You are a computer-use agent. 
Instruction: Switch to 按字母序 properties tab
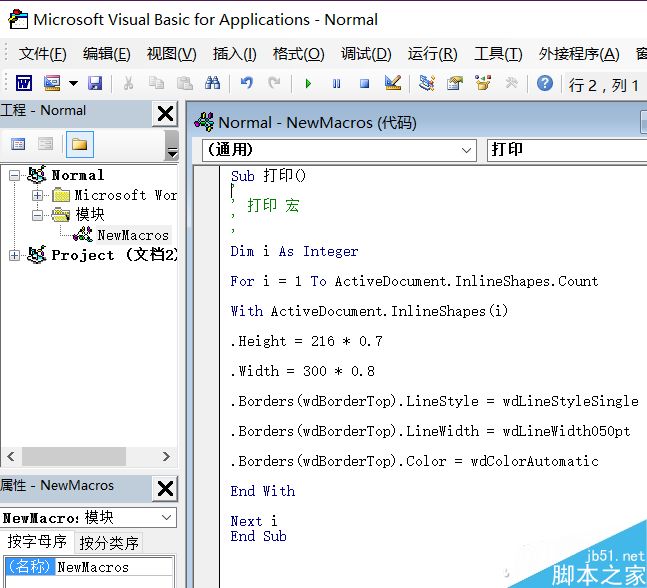[37, 541]
